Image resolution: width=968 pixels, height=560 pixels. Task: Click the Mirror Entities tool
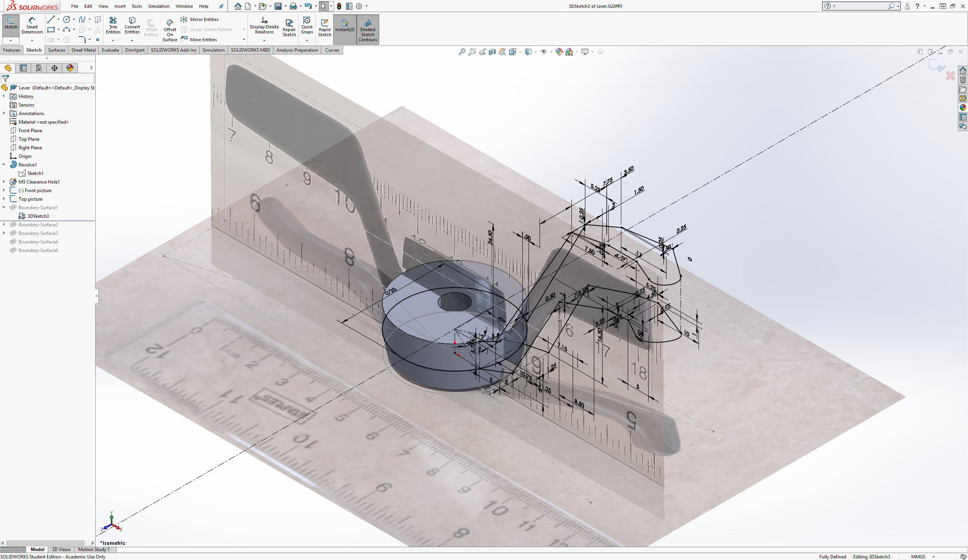coord(200,19)
